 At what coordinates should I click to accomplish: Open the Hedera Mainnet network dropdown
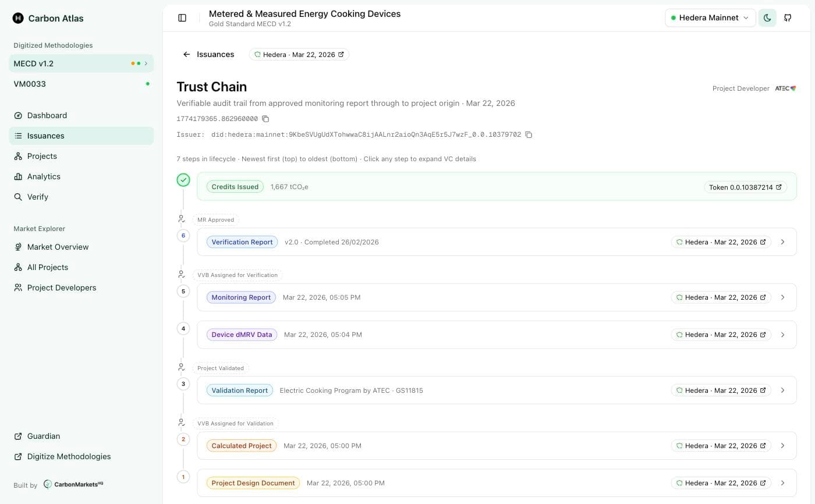(710, 17)
